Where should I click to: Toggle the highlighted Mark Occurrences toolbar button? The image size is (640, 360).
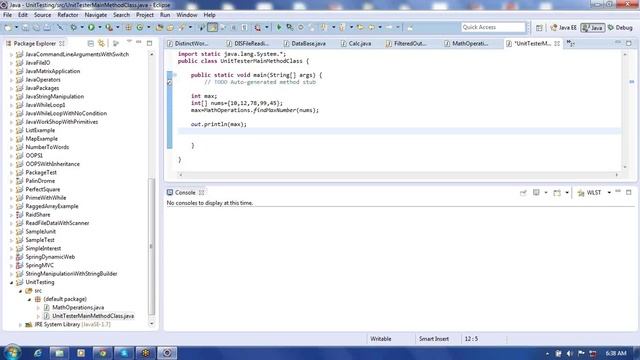(213, 27)
